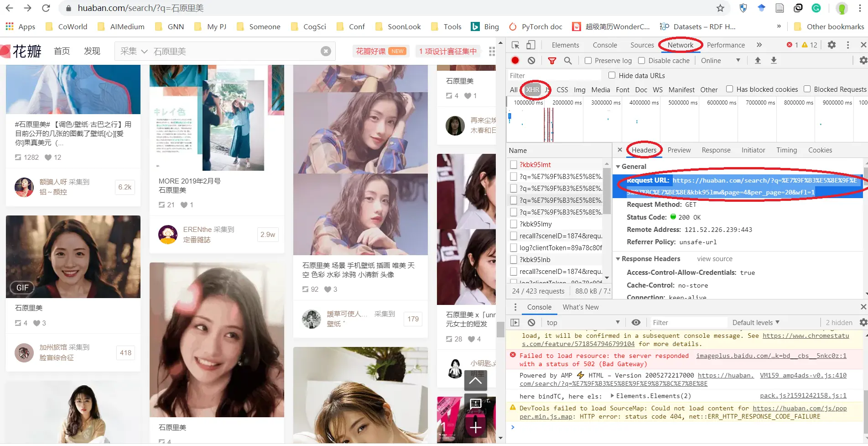Click the view source link
868x446 pixels.
point(715,259)
